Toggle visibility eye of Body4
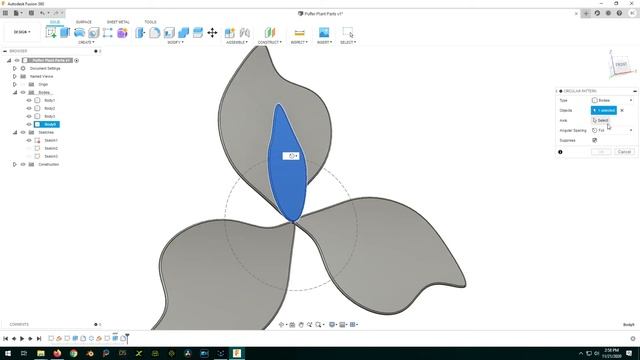This screenshot has width=640, height=360. (29, 124)
